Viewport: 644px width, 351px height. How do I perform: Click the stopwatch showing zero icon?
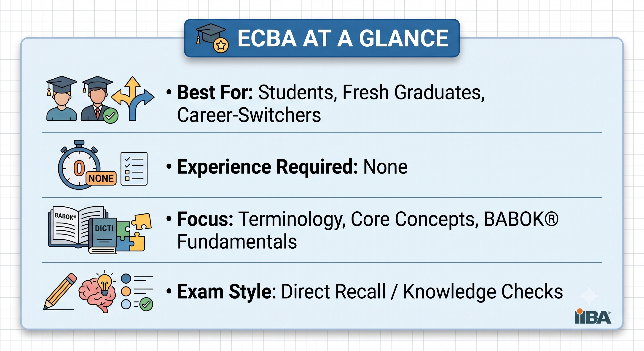point(79,165)
